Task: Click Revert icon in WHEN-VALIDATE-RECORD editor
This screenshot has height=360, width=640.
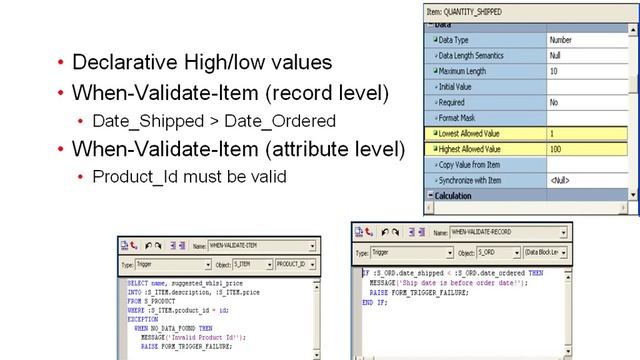Action: [369, 232]
